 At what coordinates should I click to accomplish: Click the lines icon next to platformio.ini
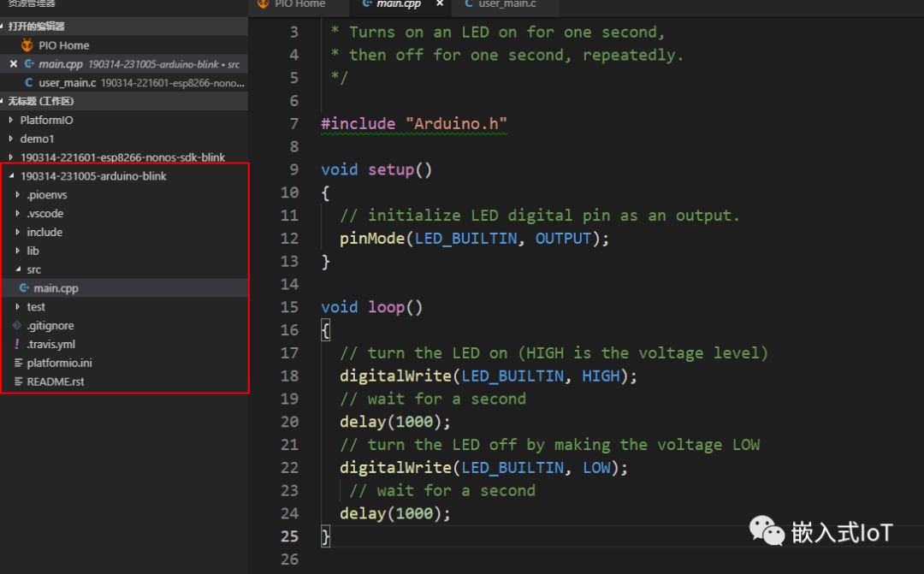(x=18, y=364)
